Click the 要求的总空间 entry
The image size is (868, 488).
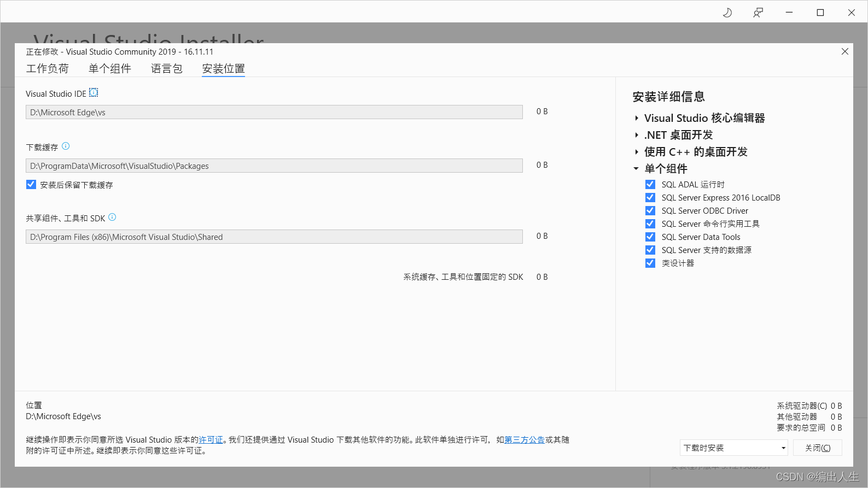809,428
